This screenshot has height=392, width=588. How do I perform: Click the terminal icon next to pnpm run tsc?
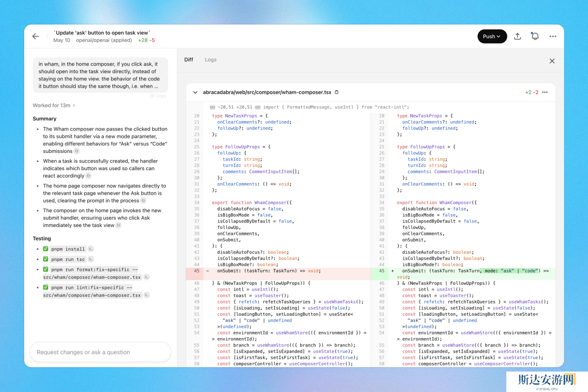point(91,259)
